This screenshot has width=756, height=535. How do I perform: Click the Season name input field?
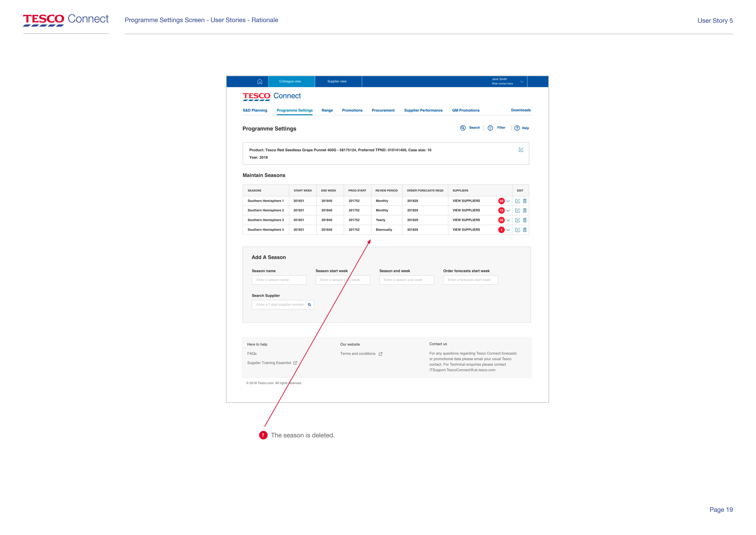pyautogui.click(x=279, y=280)
